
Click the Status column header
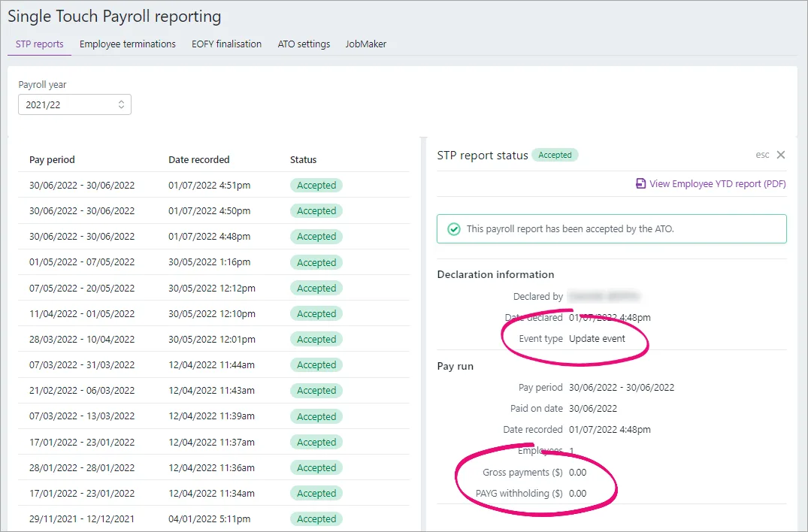click(304, 159)
